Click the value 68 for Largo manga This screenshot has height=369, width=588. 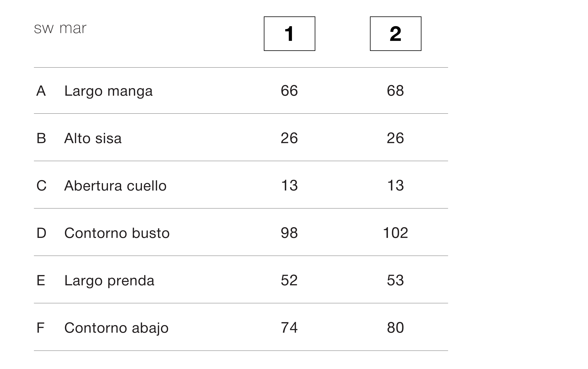click(x=396, y=91)
